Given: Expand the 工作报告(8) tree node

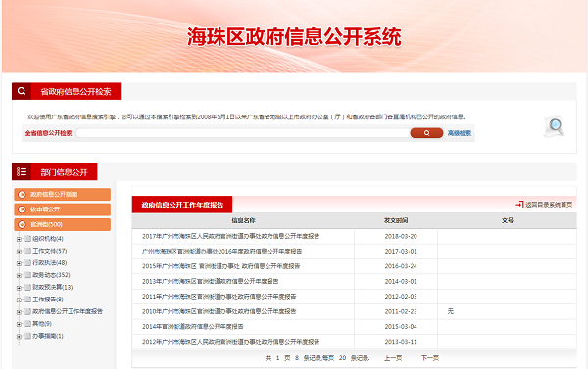Looking at the screenshot, I should pos(19,300).
